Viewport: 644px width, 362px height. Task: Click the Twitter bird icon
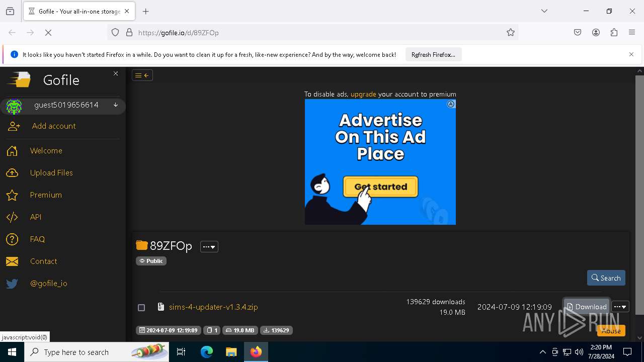[x=12, y=284]
